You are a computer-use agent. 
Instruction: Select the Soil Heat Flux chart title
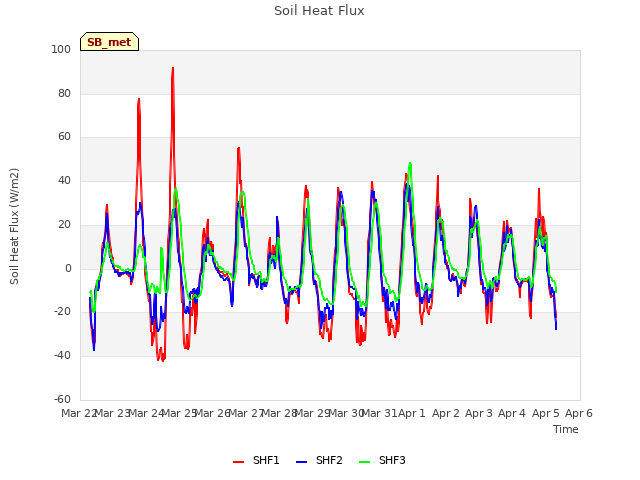[x=319, y=11]
